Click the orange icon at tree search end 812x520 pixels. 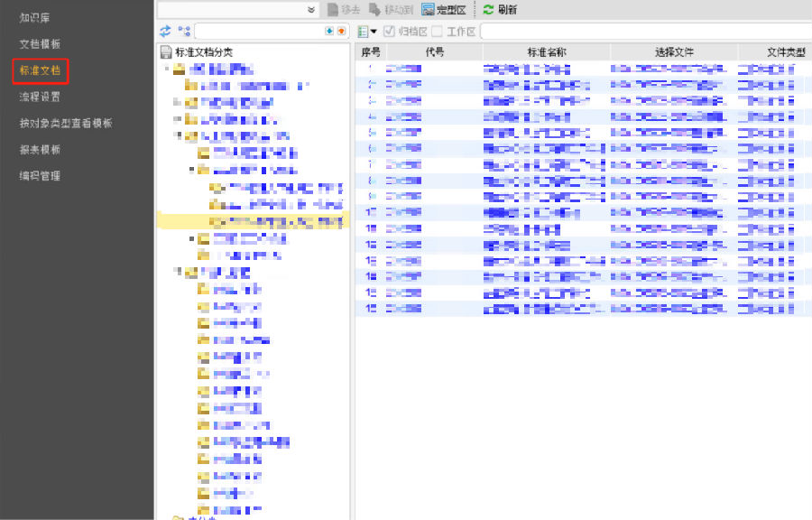point(341,31)
